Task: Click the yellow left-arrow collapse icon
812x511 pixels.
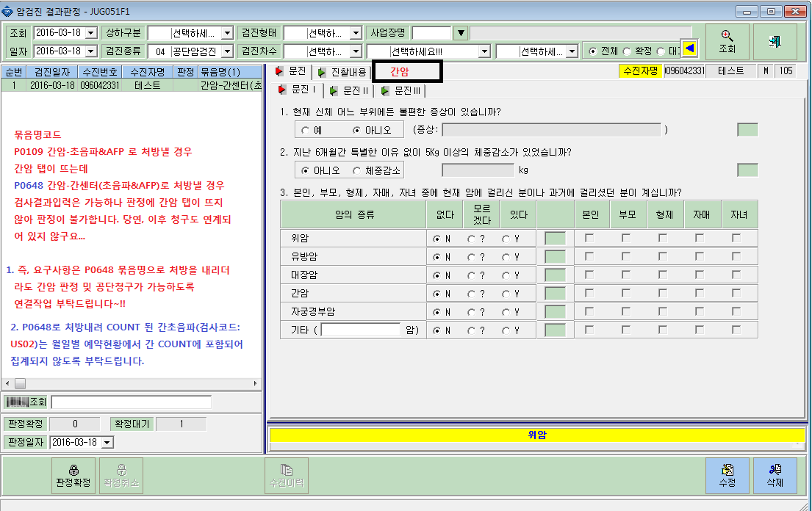Action: (x=689, y=48)
